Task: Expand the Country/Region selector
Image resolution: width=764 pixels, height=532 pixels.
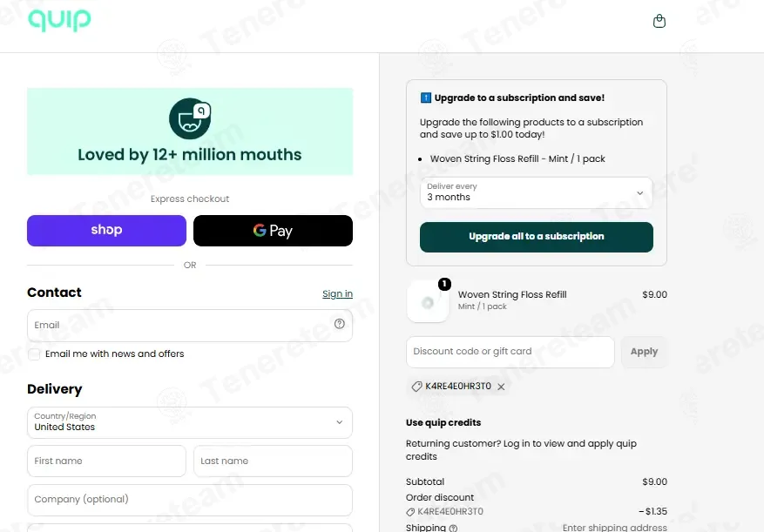Action: point(190,422)
